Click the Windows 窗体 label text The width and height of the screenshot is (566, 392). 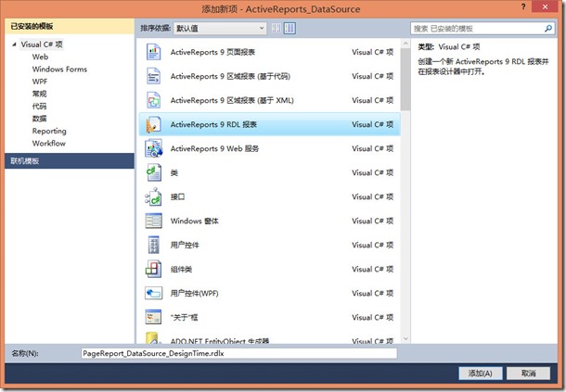tap(194, 221)
